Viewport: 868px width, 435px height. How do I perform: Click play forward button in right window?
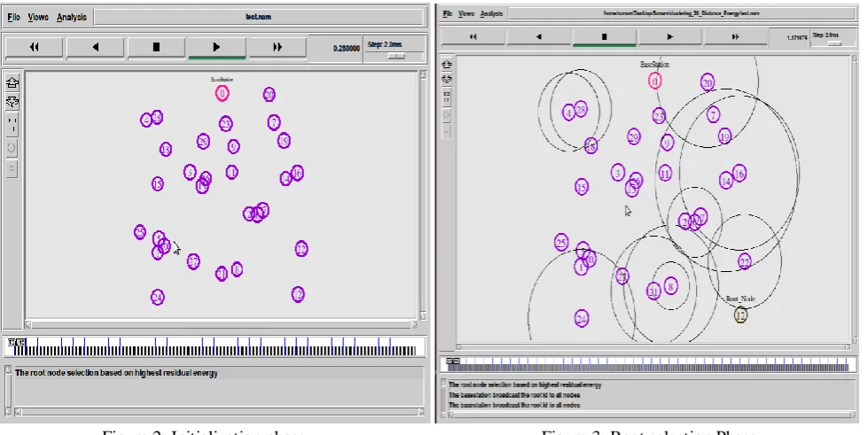pyautogui.click(x=669, y=36)
